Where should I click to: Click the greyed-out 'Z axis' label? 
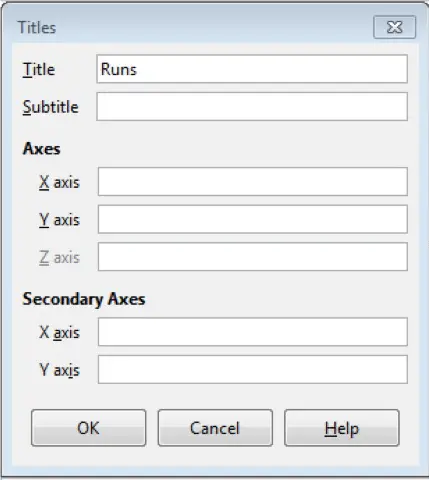point(59,258)
